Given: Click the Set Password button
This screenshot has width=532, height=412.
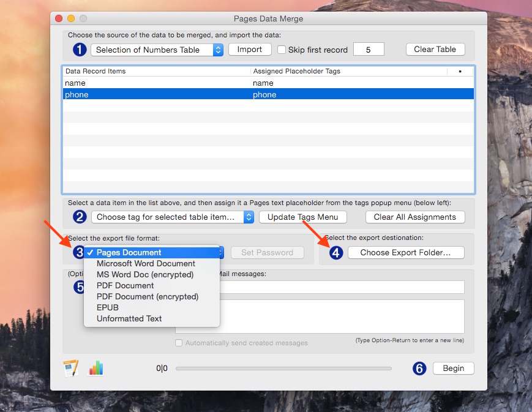Looking at the screenshot, I should (x=268, y=252).
